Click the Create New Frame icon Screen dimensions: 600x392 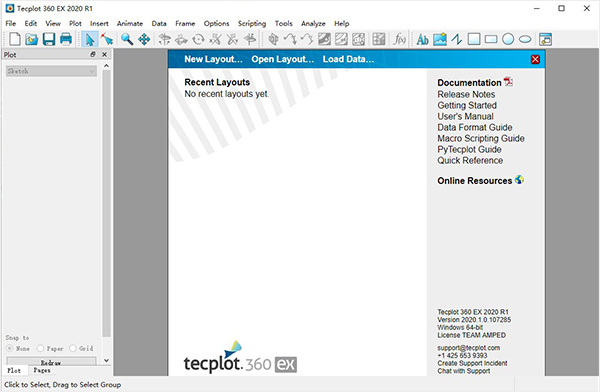[545, 39]
